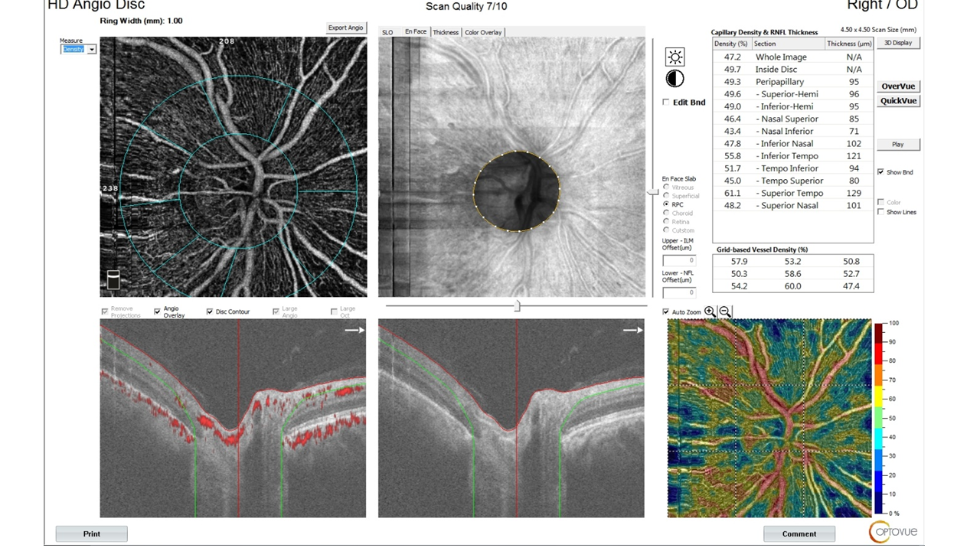Screen dimensions: 980x551
Task: Click the small scale icon on angio image
Action: click(x=113, y=279)
